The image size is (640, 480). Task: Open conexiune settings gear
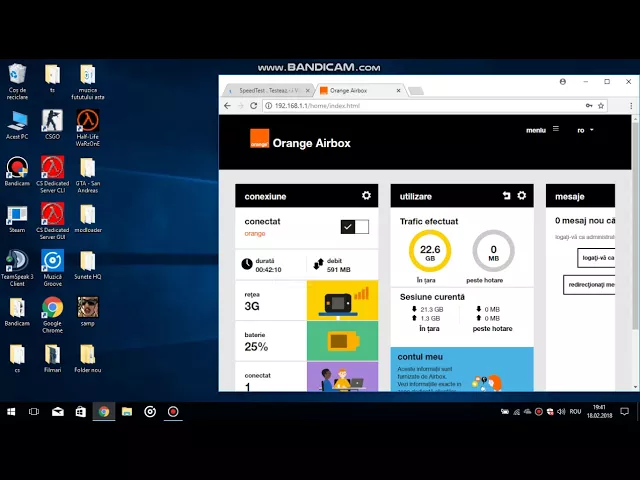(366, 196)
